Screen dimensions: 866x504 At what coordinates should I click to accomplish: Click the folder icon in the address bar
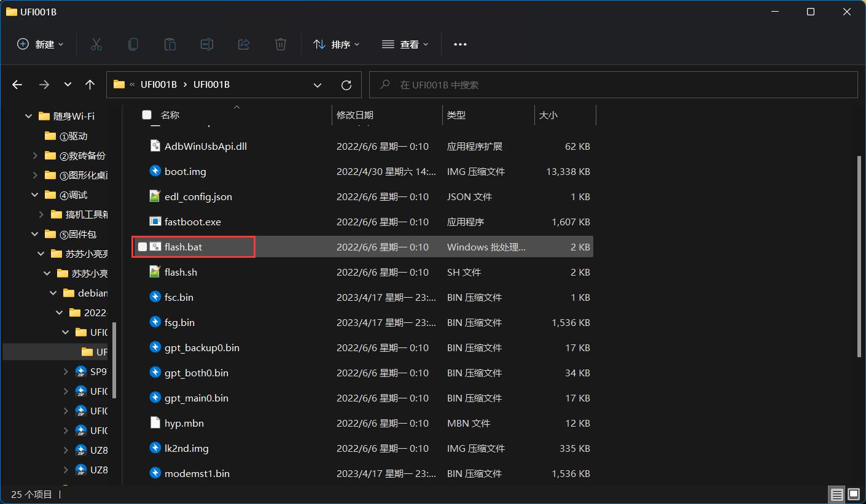point(119,85)
